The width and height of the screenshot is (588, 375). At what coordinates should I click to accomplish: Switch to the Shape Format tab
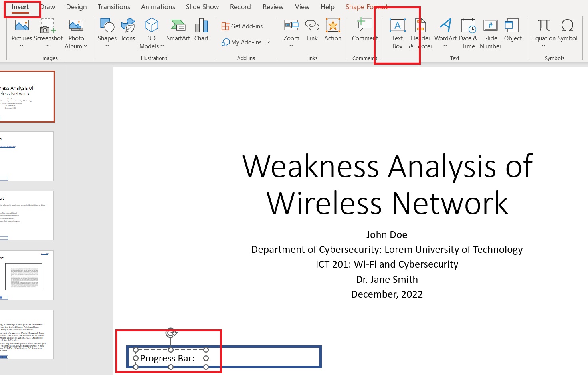(366, 6)
